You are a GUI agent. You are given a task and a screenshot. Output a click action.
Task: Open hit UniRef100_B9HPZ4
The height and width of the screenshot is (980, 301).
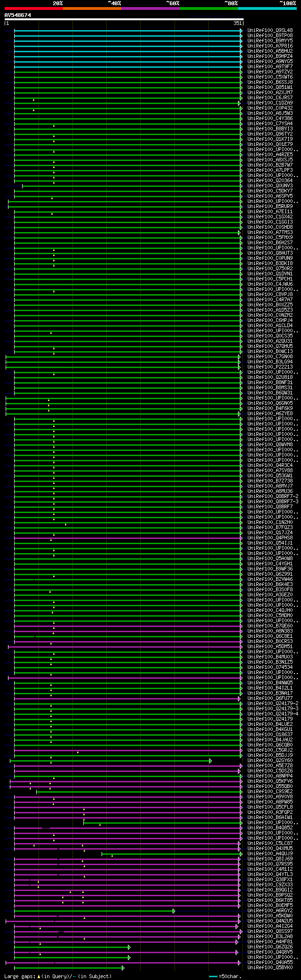click(x=270, y=56)
